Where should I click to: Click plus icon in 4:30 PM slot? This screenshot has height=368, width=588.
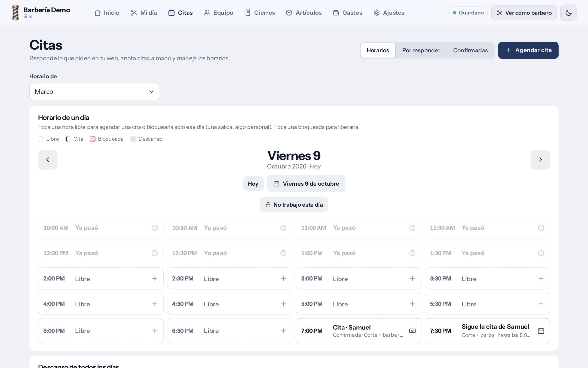[283, 304]
